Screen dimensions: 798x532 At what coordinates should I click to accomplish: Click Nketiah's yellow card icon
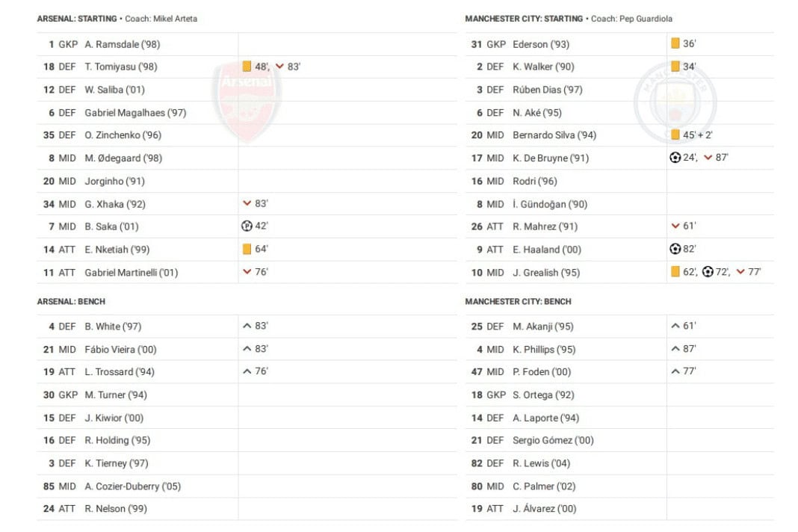coord(247,250)
